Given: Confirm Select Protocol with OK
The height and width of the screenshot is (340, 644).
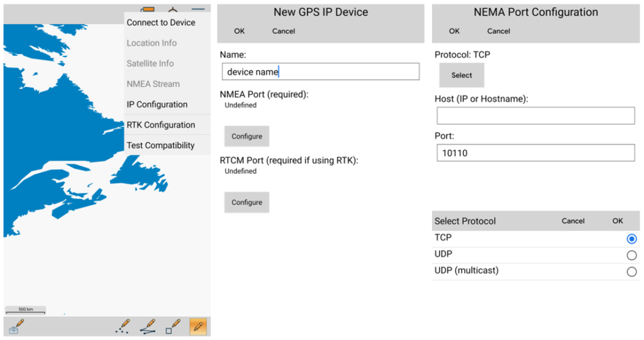Looking at the screenshot, I should click(618, 221).
